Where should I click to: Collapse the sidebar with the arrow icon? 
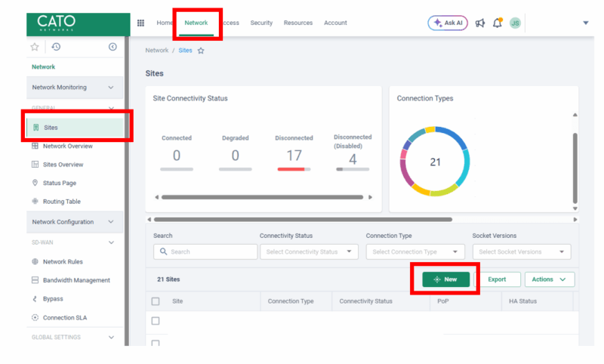[x=112, y=47]
